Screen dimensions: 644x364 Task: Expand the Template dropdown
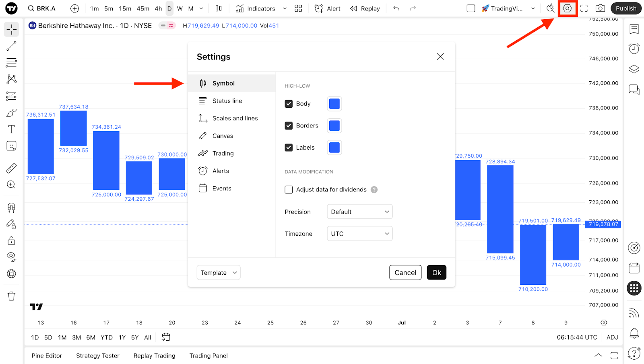coord(218,273)
